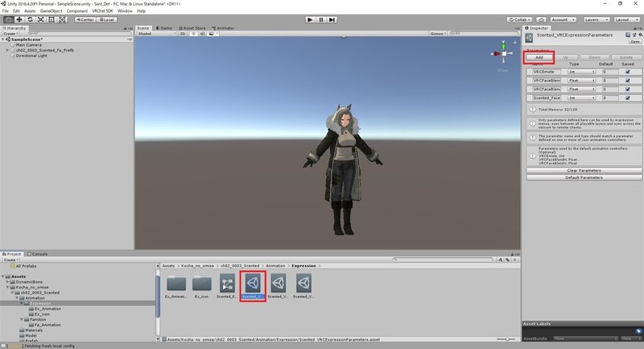
Task: Open the Layers dropdown
Action: (596, 19)
